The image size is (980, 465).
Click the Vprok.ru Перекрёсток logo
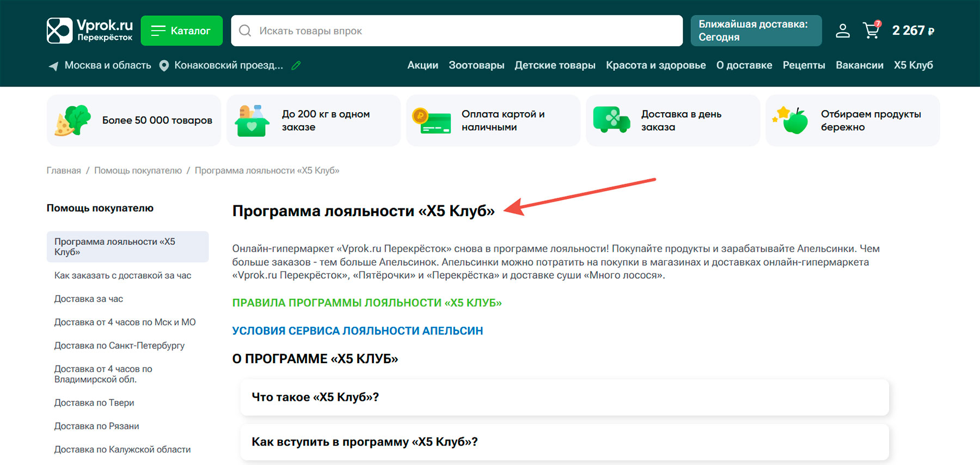(x=90, y=30)
